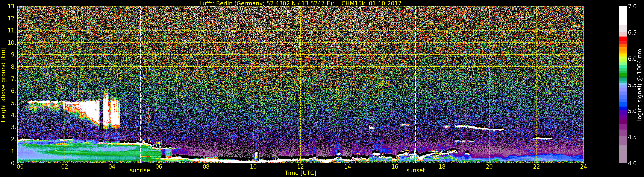Click the 02 tick on the time axis
This screenshot has height=177, width=644.
(65, 167)
